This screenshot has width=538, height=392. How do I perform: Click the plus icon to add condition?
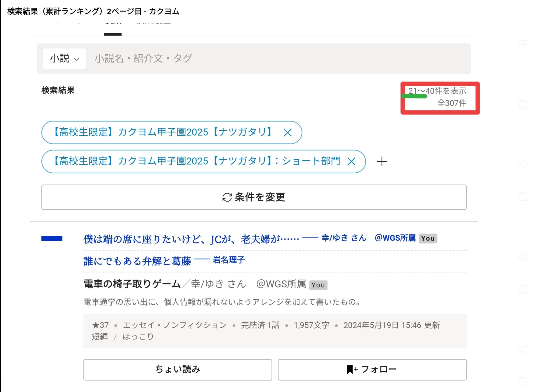tap(382, 162)
